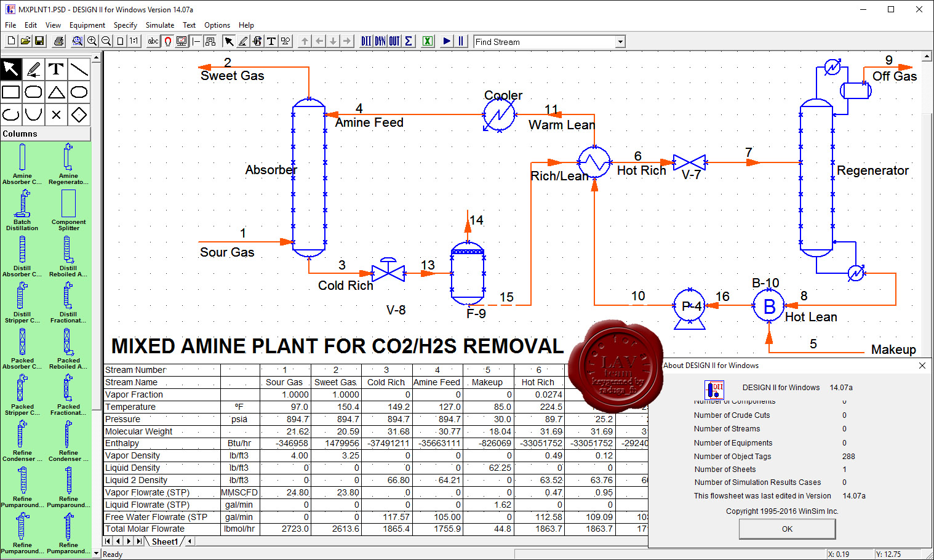Open the Find Stream dropdown
Viewport: 934px width, 560px height.
(620, 42)
